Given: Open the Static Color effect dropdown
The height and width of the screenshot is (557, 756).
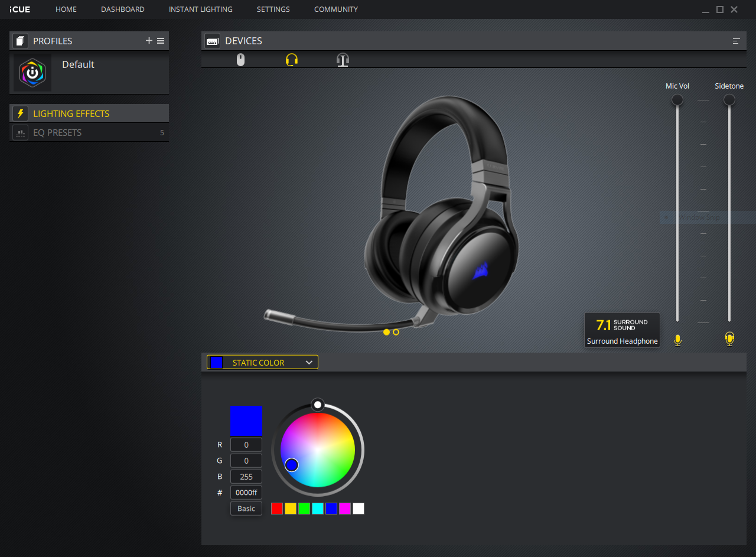Looking at the screenshot, I should coord(262,362).
